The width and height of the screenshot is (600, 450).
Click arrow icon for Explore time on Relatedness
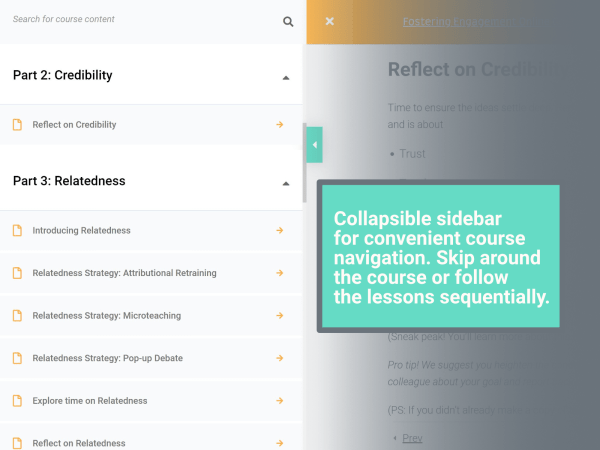tap(280, 401)
